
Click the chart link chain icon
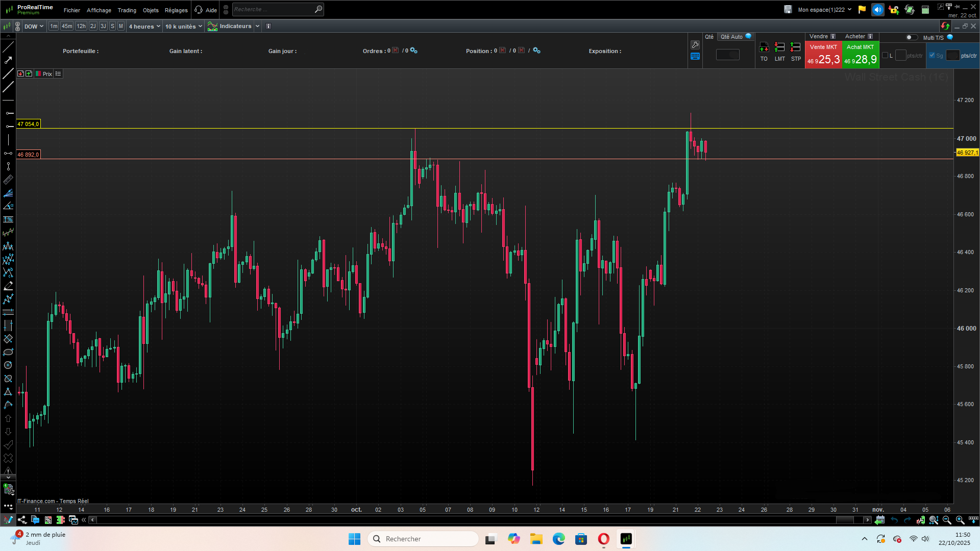[18, 27]
